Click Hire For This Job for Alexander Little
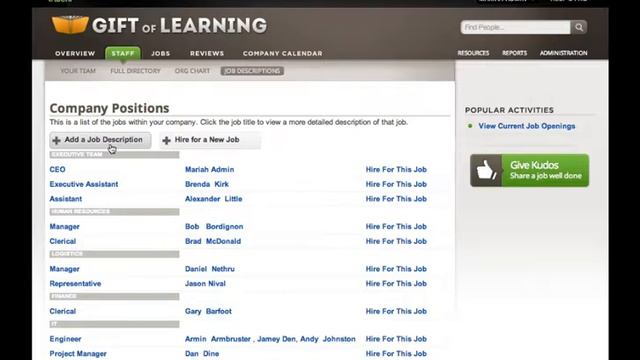Screen dimensions: 640x360 click(x=396, y=199)
